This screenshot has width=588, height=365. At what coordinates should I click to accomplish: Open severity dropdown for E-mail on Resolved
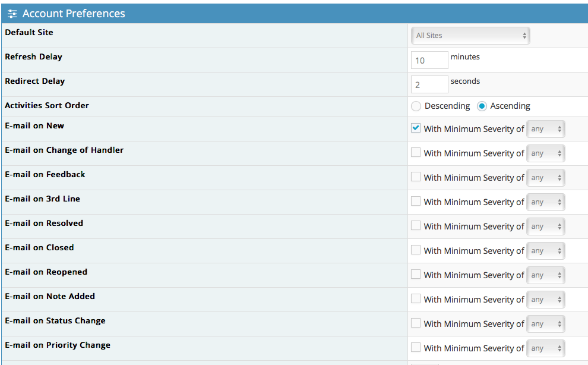[x=546, y=226]
